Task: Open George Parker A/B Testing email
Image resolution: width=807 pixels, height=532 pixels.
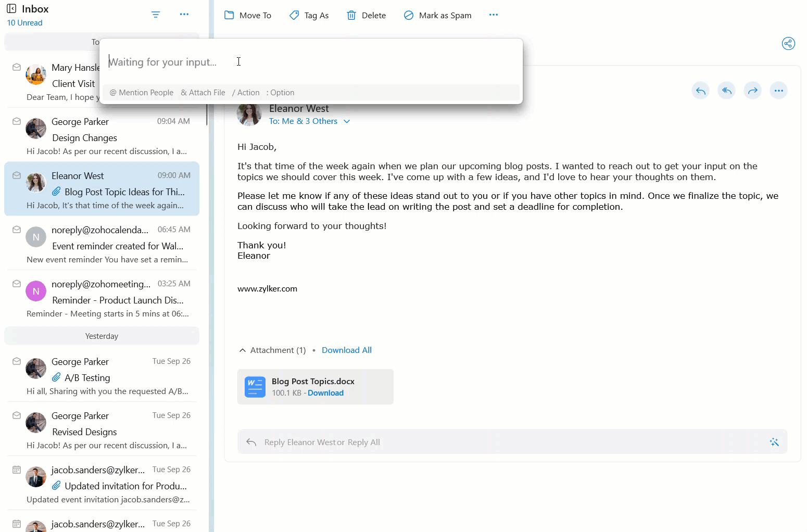Action: (x=102, y=375)
